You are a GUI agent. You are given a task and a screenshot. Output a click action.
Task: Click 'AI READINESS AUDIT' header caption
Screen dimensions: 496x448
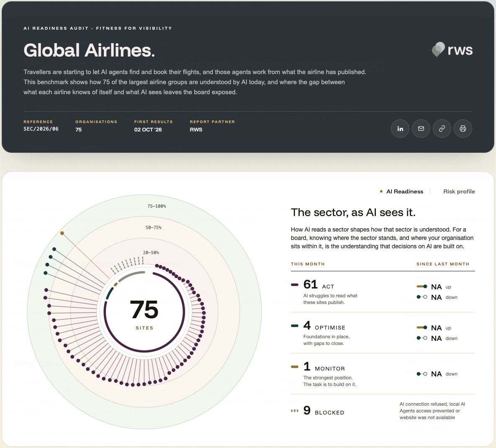[98, 28]
